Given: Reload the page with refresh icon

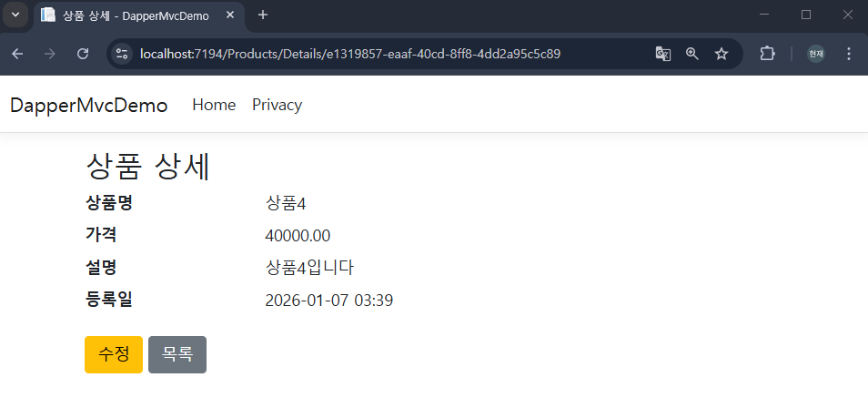Looking at the screenshot, I should [83, 54].
